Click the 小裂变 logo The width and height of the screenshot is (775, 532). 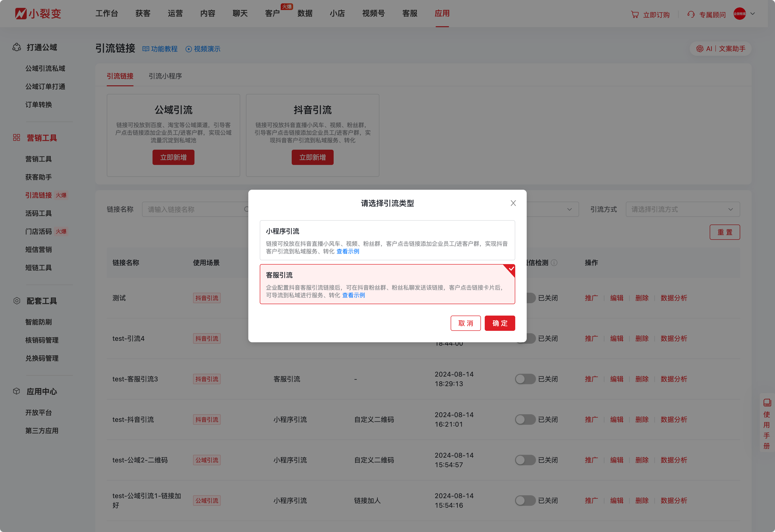[x=38, y=13]
